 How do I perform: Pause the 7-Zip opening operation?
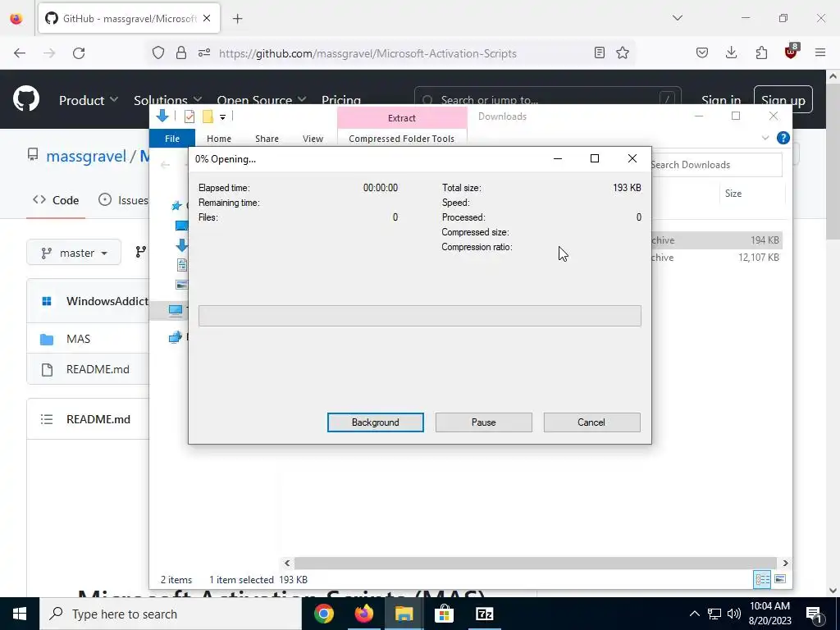(483, 422)
